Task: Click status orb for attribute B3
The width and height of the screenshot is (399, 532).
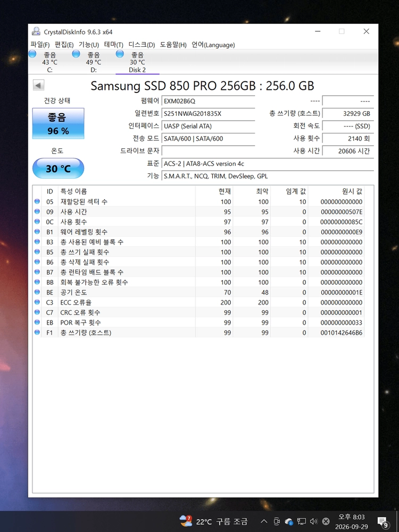Action: point(37,242)
